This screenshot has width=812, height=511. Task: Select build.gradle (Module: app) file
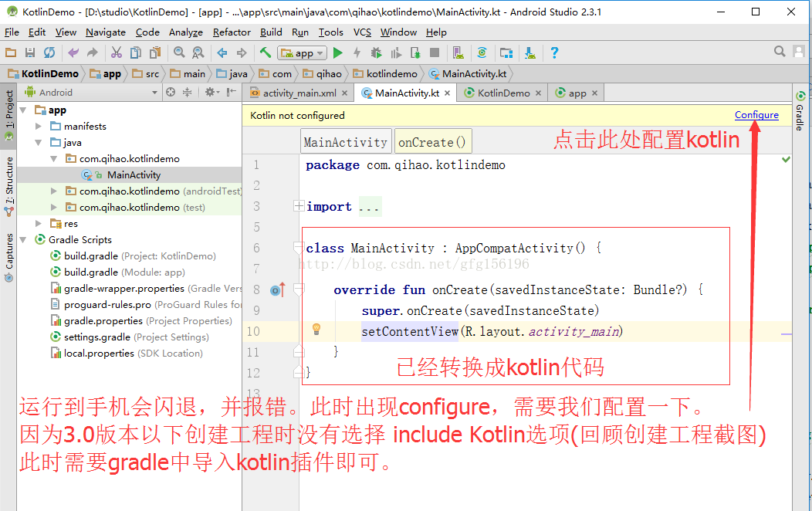pyautogui.click(x=124, y=272)
